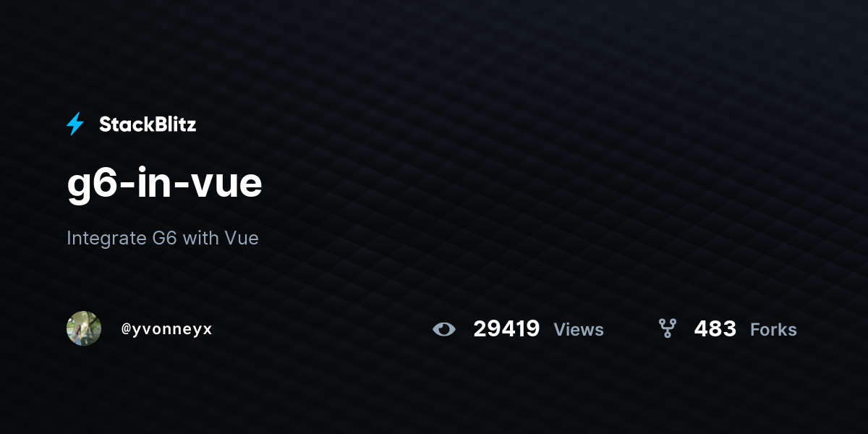
Task: Click the @ symbol before yvonneyx
Action: pyautogui.click(x=126, y=330)
